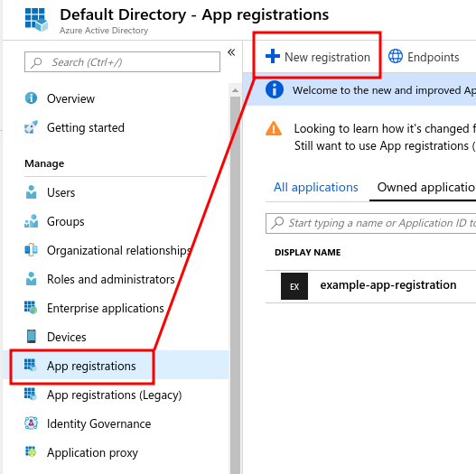Click the Organizational relationships icon
The height and width of the screenshot is (474, 476).
point(31,250)
